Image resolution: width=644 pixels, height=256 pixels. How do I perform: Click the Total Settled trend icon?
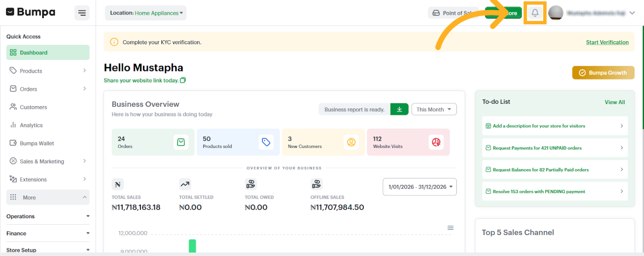(x=185, y=184)
